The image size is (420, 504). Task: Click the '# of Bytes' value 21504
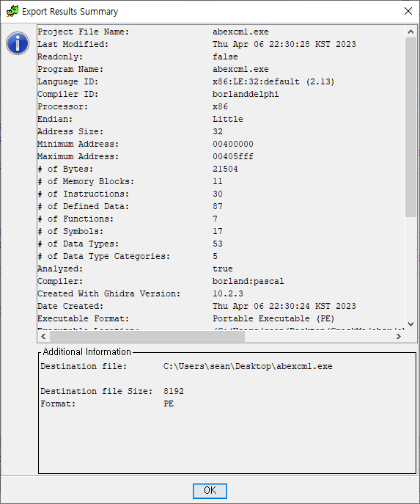pos(225,169)
